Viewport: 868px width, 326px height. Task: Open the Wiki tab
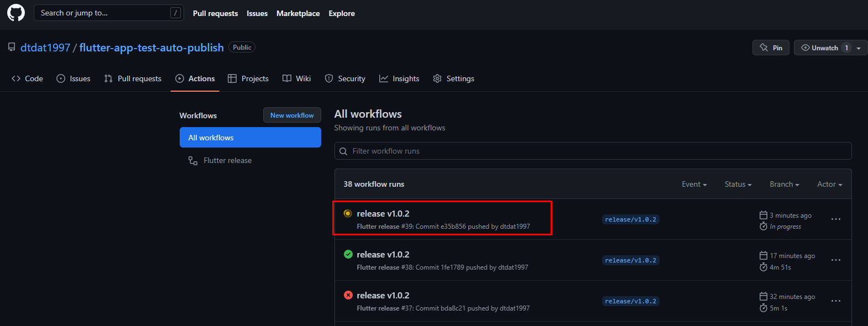tap(297, 78)
